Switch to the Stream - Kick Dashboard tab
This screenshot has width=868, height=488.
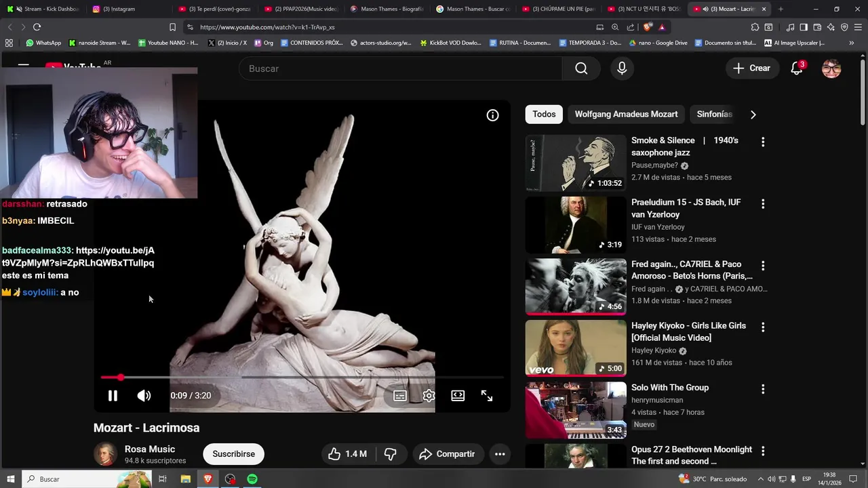pos(43,9)
